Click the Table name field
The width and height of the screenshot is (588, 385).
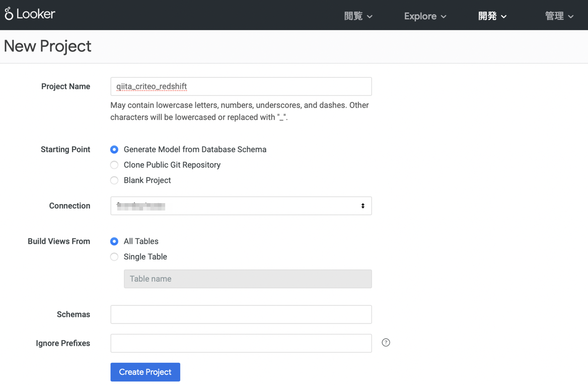tap(248, 279)
